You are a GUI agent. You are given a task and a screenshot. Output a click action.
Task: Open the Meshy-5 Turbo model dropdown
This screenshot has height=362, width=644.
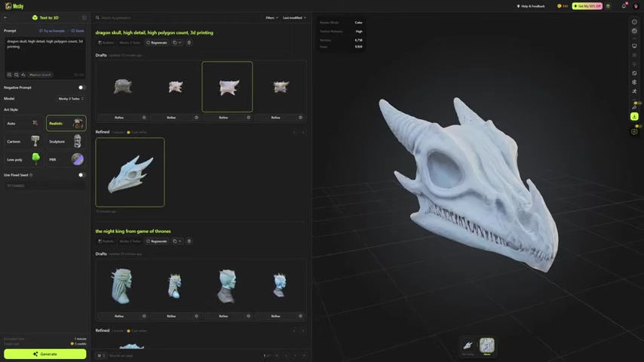(x=71, y=99)
